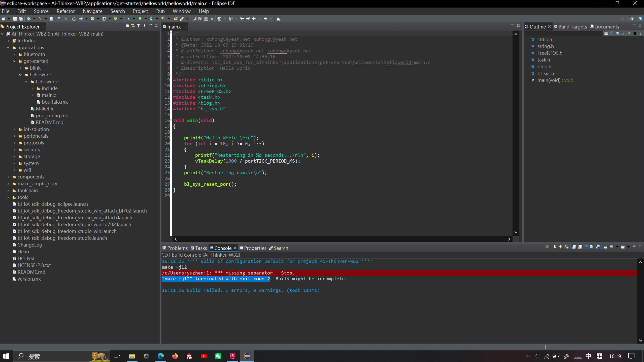Open the Source menu
Screen dimensions: 644x362
(x=41, y=11)
